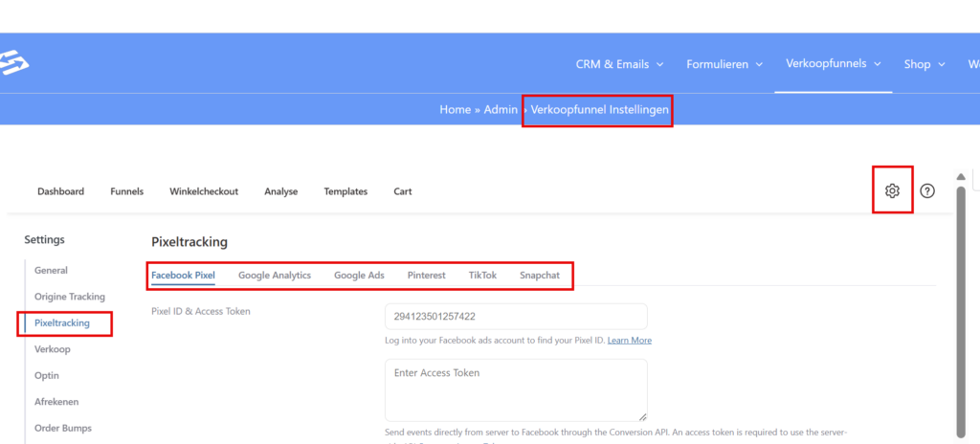Go to the Funnels section

click(x=126, y=191)
